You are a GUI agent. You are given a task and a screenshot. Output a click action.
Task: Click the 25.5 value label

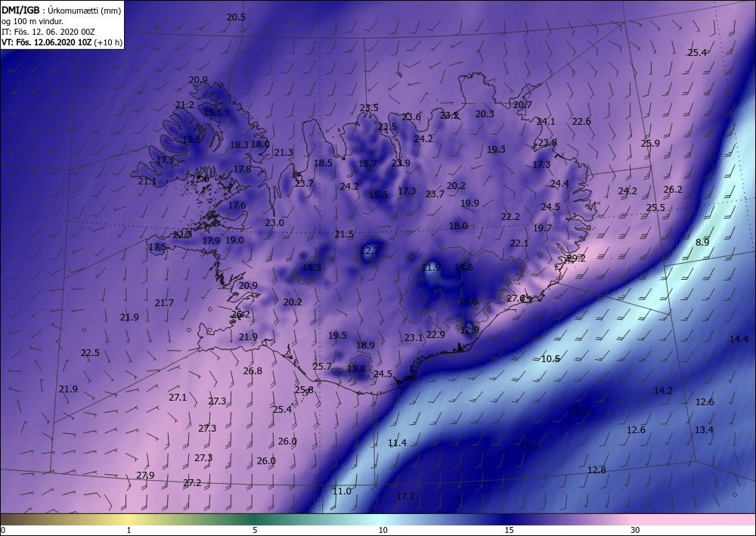coord(655,208)
